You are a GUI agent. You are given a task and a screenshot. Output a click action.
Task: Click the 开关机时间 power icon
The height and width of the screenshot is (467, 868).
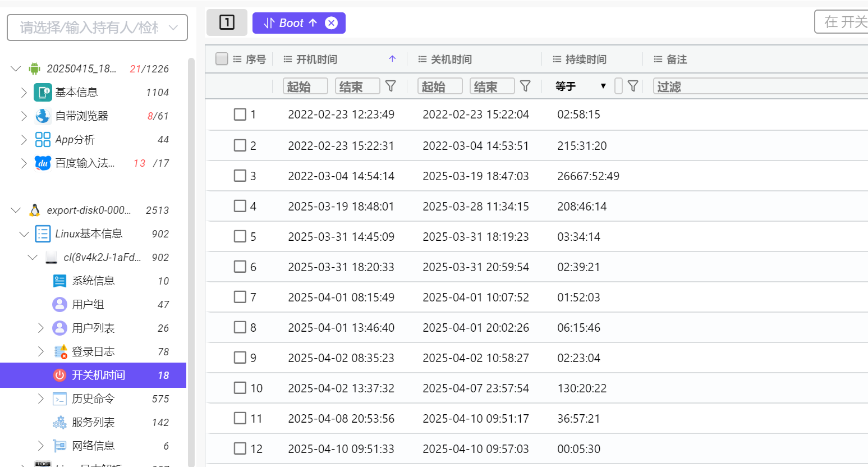59,375
